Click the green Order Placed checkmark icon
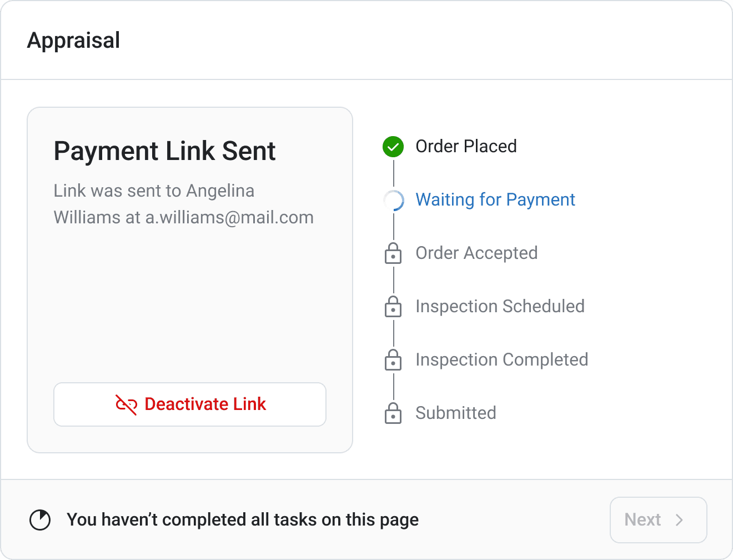This screenshot has height=560, width=733. [x=393, y=147]
